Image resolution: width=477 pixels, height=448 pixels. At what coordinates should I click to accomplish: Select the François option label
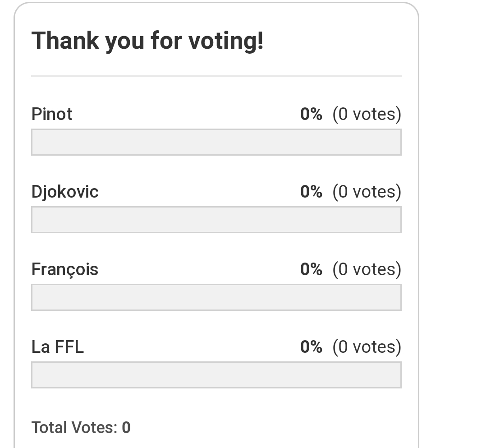(x=65, y=270)
